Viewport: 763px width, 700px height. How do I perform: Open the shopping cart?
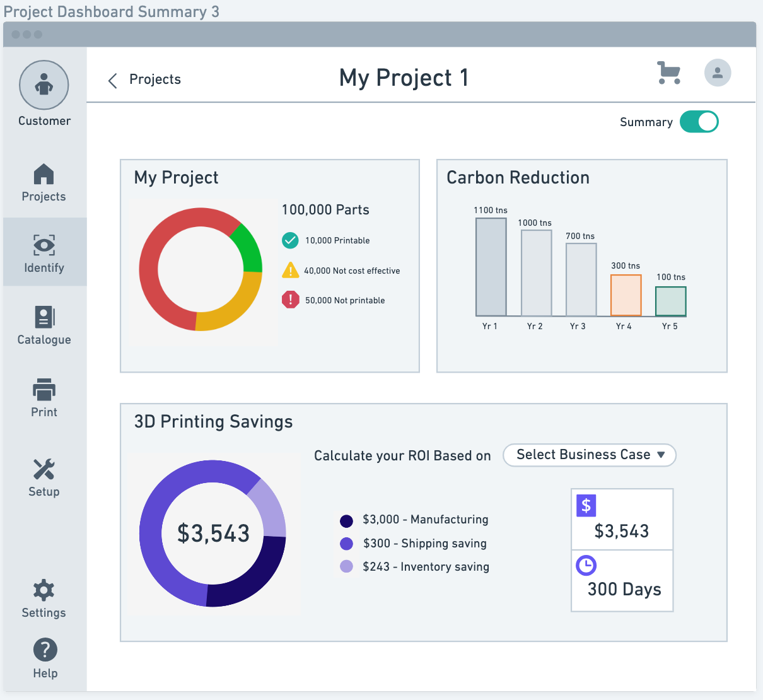tap(668, 73)
